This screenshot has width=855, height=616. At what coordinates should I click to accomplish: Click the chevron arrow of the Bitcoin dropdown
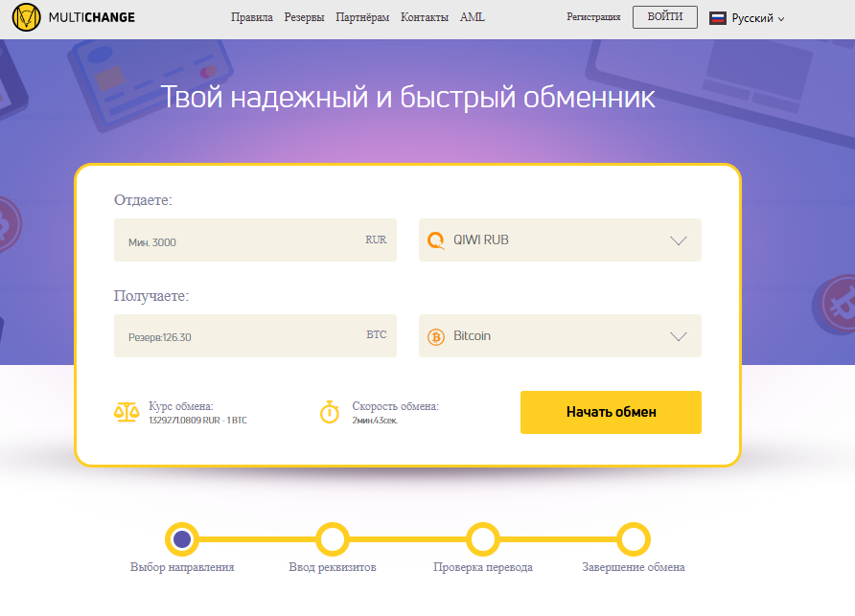coord(679,337)
